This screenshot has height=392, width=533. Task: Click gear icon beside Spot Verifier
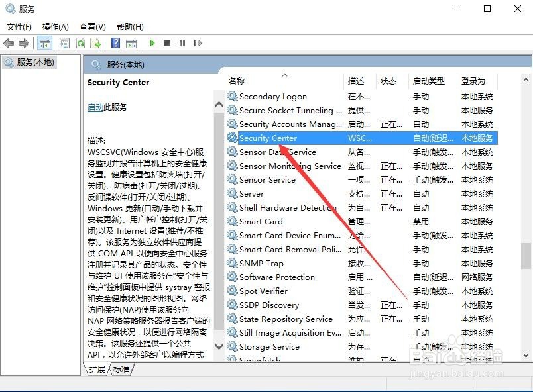[232, 291]
